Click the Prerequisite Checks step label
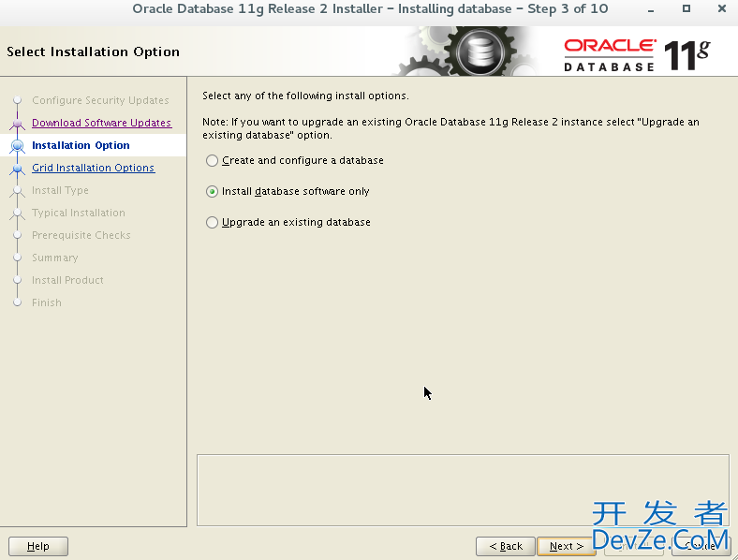The image size is (738, 560). (81, 235)
